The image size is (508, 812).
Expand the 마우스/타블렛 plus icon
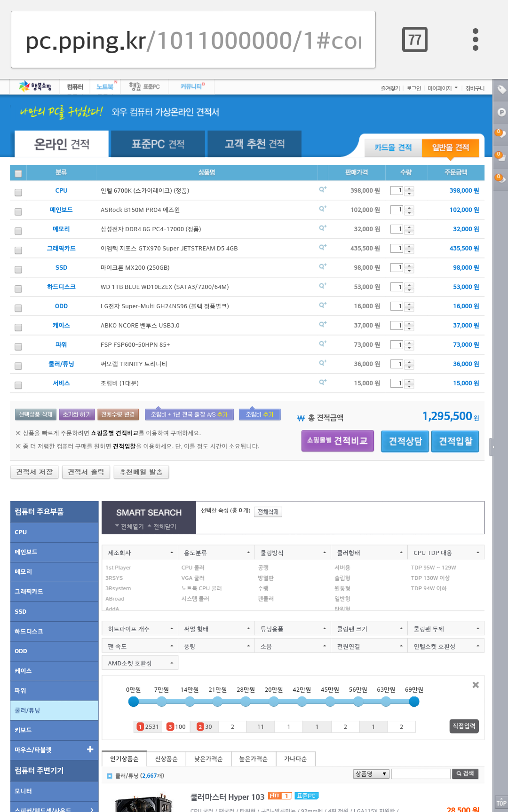pyautogui.click(x=90, y=750)
